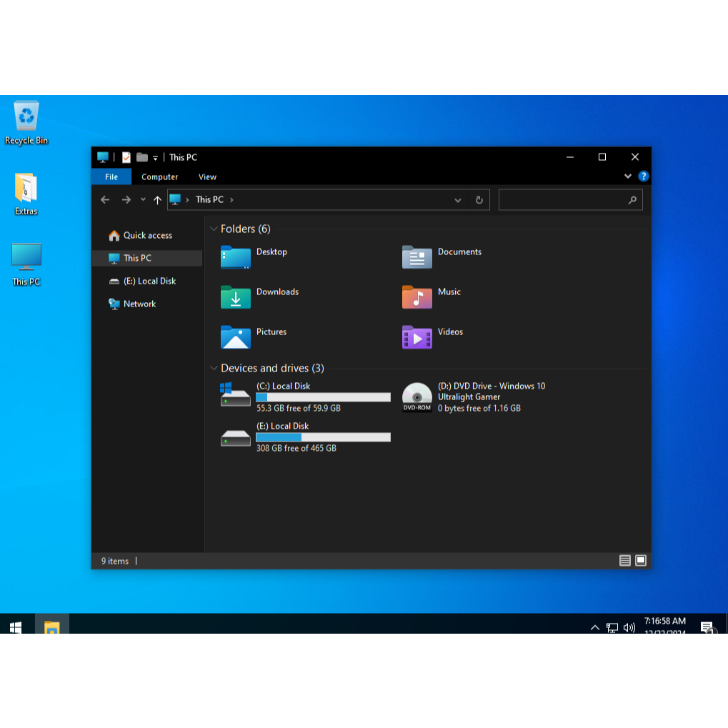This screenshot has height=728, width=728.
Task: Open the Music folder icon
Action: click(417, 297)
